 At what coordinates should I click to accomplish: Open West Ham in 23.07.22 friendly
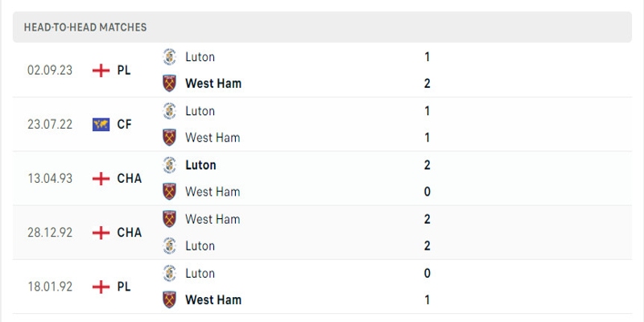click(x=213, y=138)
